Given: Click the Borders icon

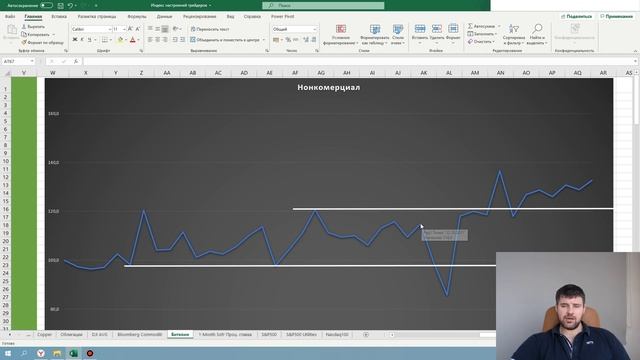Looking at the screenshot, I should click(x=104, y=40).
